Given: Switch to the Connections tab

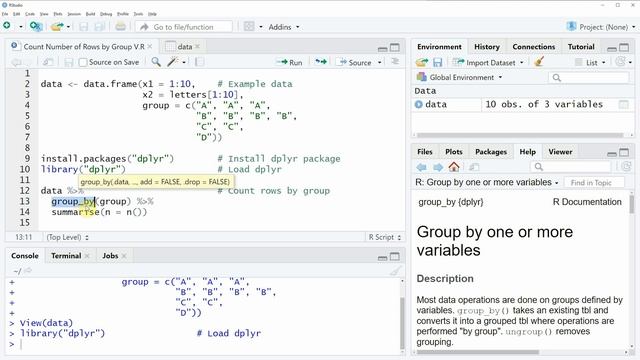Looking at the screenshot, I should [533, 47].
